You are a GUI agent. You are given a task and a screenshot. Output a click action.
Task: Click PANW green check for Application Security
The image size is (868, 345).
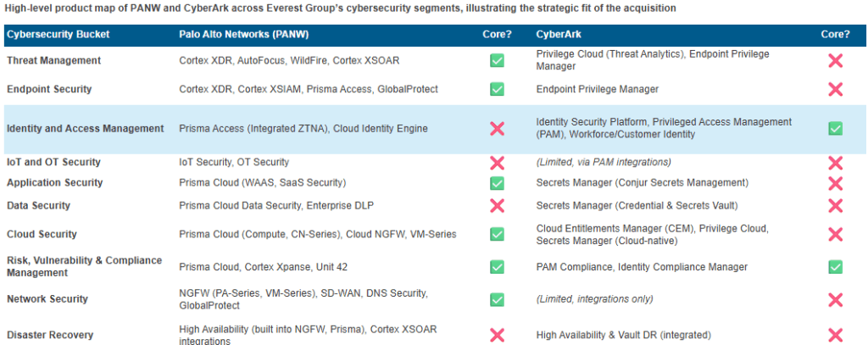pyautogui.click(x=497, y=183)
